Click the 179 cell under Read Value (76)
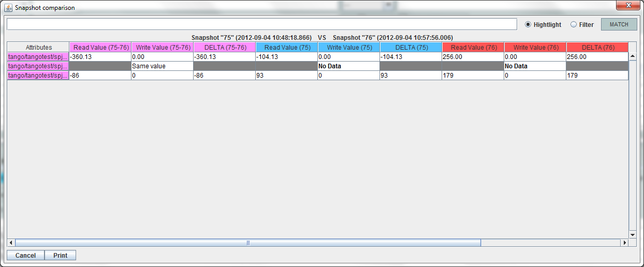 tap(473, 76)
